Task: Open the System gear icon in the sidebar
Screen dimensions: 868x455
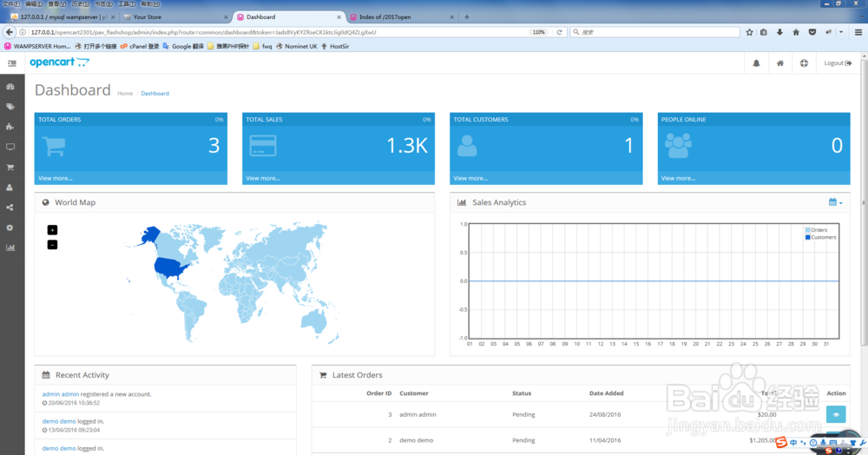Action: pyautogui.click(x=10, y=227)
